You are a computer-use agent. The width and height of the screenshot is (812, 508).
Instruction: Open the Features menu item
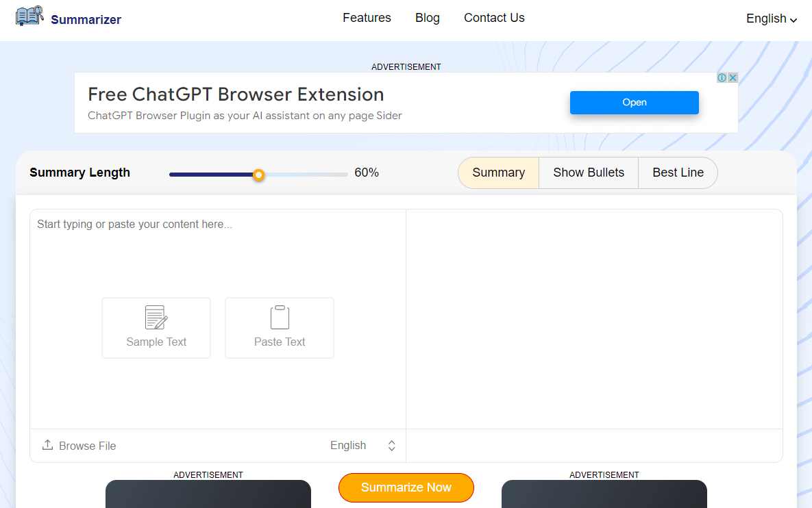tap(367, 18)
